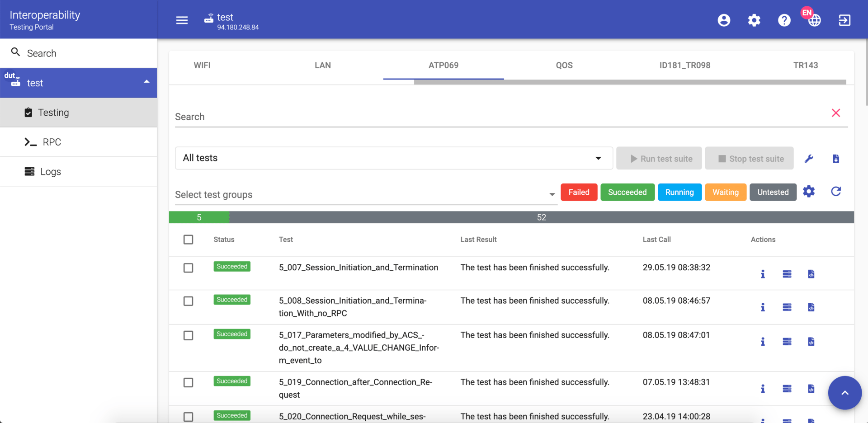Image resolution: width=868 pixels, height=423 pixels.
Task: Click the Interoperability Testing Portal title
Action: coord(45,20)
